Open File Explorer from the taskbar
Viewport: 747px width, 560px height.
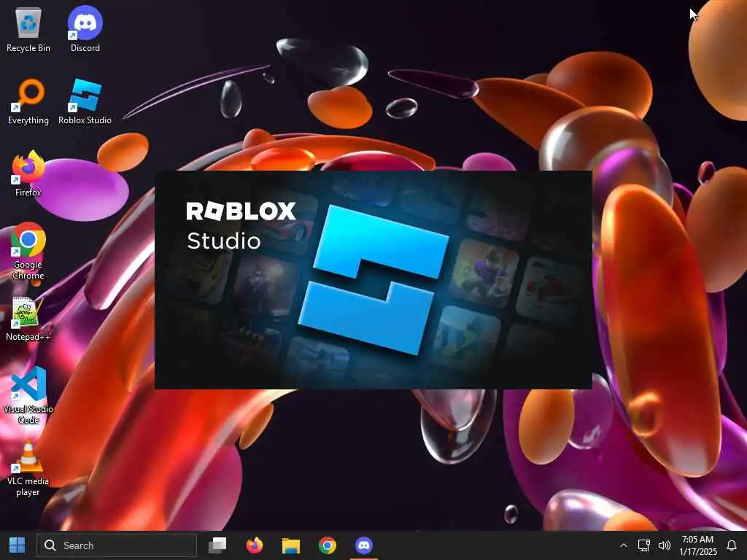290,545
